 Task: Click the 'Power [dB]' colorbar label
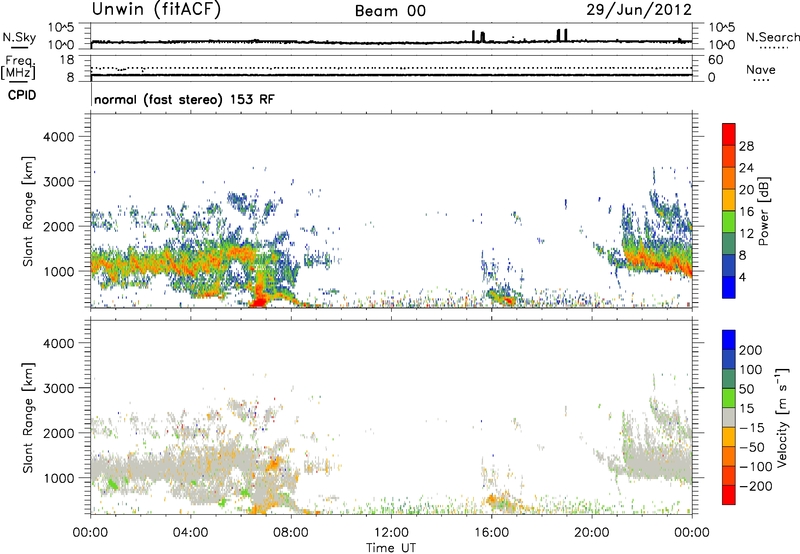[763, 211]
